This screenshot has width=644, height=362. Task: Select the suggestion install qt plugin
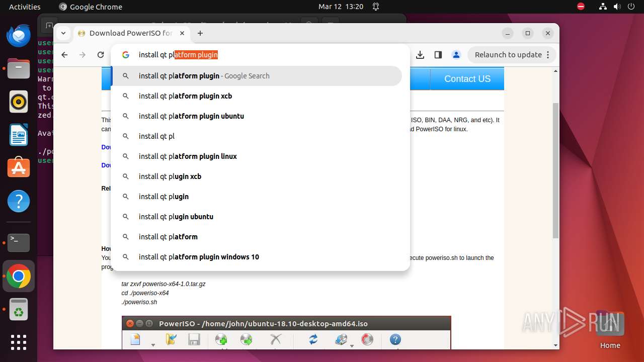(256, 197)
